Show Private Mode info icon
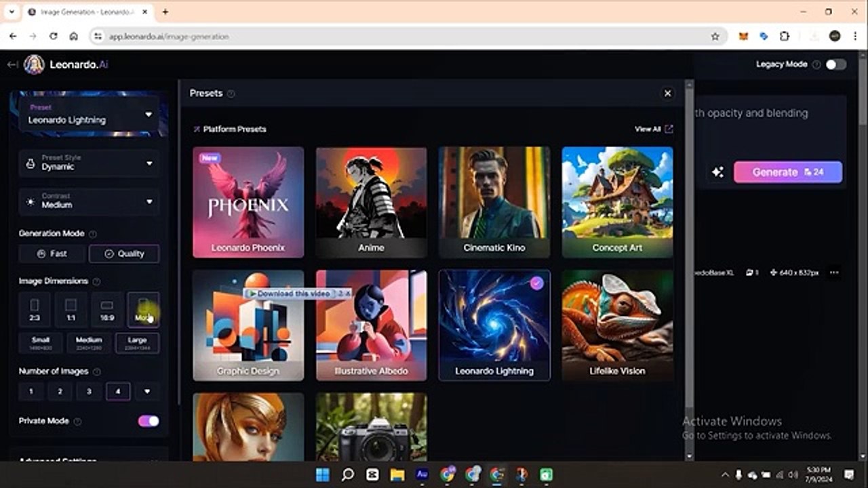 pyautogui.click(x=77, y=421)
